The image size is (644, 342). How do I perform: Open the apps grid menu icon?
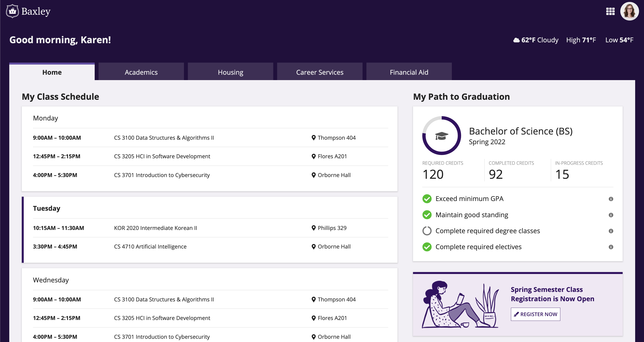(610, 11)
